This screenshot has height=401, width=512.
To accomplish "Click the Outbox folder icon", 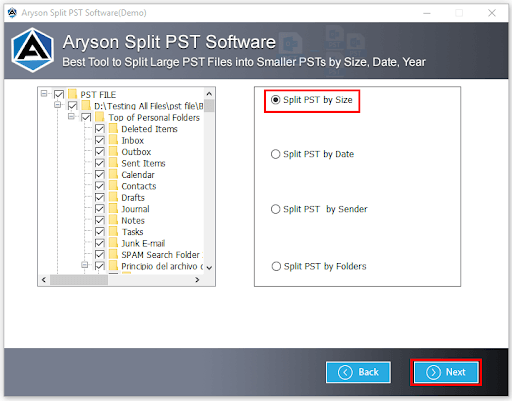I will pyautogui.click(x=114, y=151).
